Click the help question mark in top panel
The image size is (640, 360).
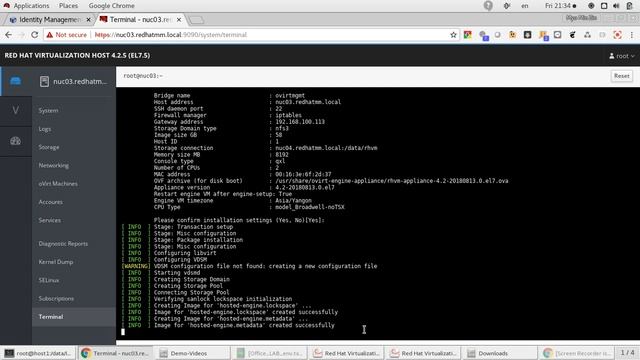[488, 6]
